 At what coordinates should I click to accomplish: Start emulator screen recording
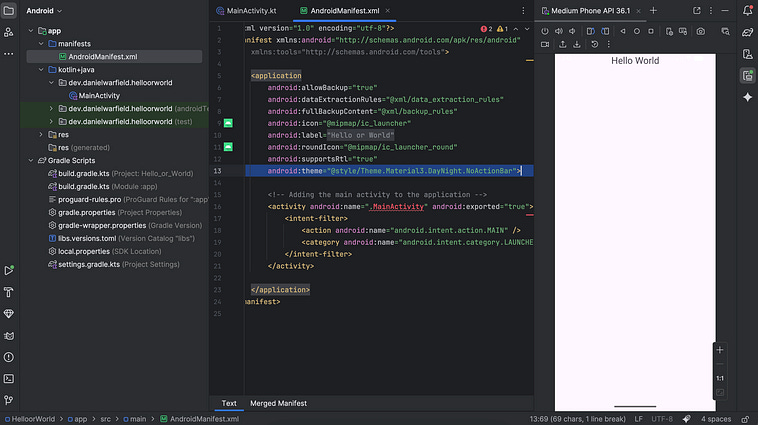(545, 44)
